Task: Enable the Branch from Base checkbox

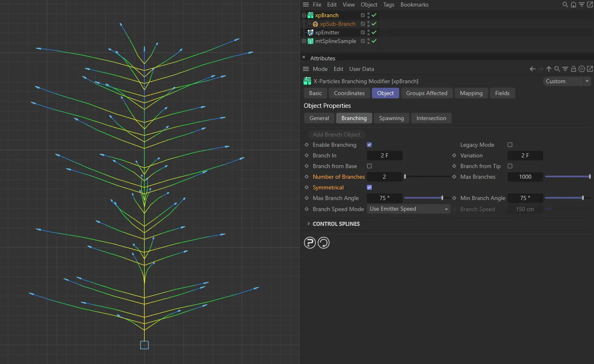Action: (369, 166)
